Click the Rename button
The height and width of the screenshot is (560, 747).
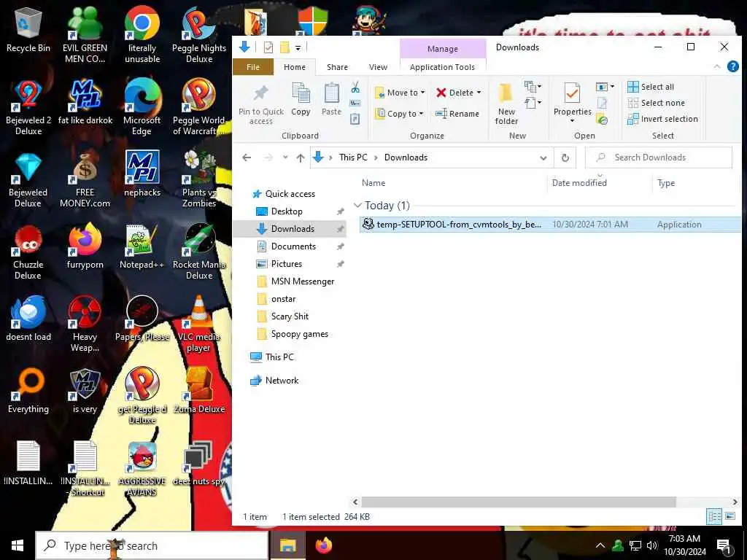click(457, 113)
